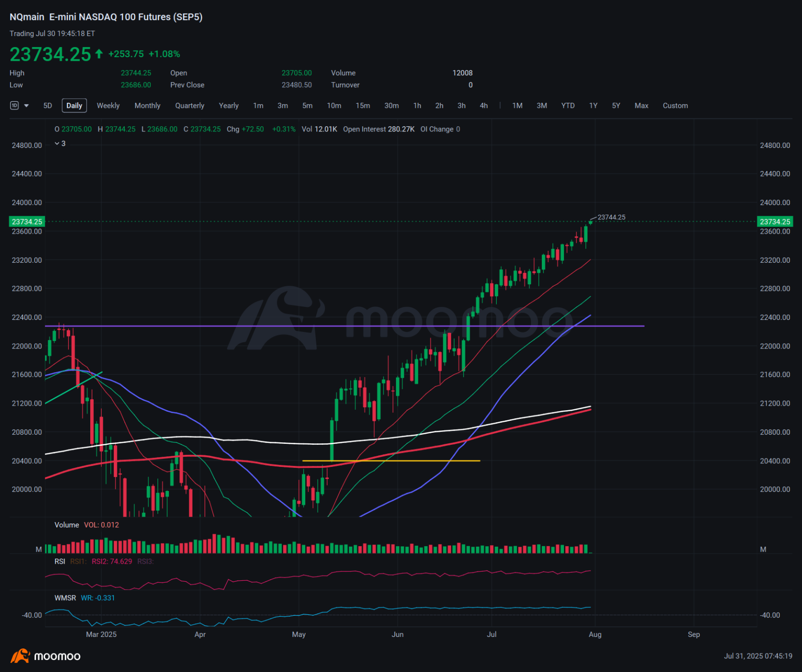Choose the 2h interval
The image size is (802, 672).
[439, 105]
